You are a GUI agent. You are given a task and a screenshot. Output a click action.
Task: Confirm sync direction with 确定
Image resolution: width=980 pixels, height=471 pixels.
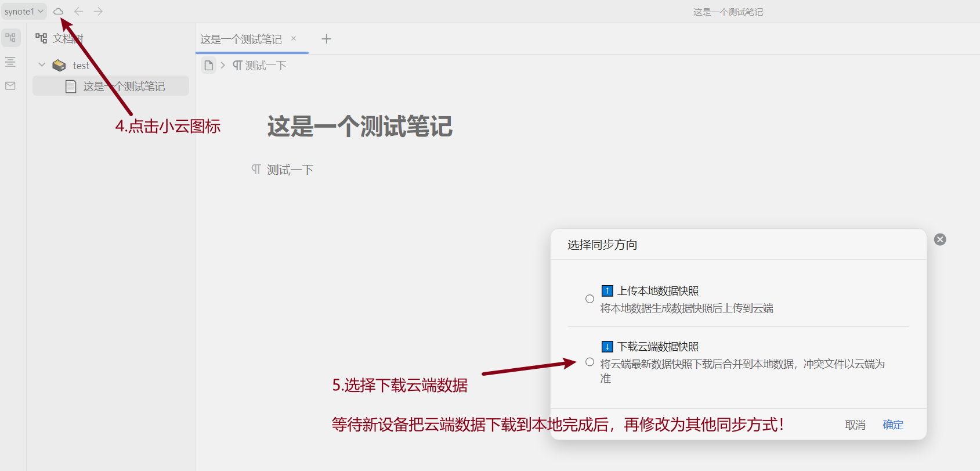(893, 425)
